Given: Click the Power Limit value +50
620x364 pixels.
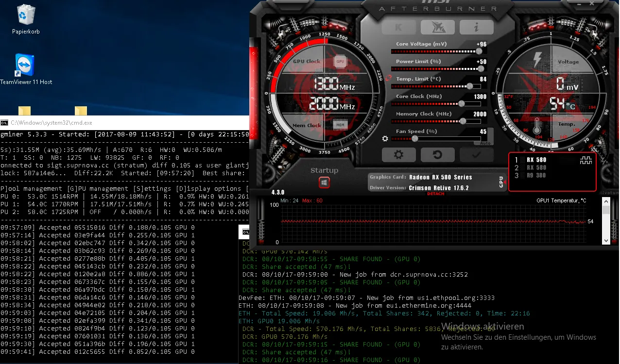Looking at the screenshot, I should coord(482,62).
